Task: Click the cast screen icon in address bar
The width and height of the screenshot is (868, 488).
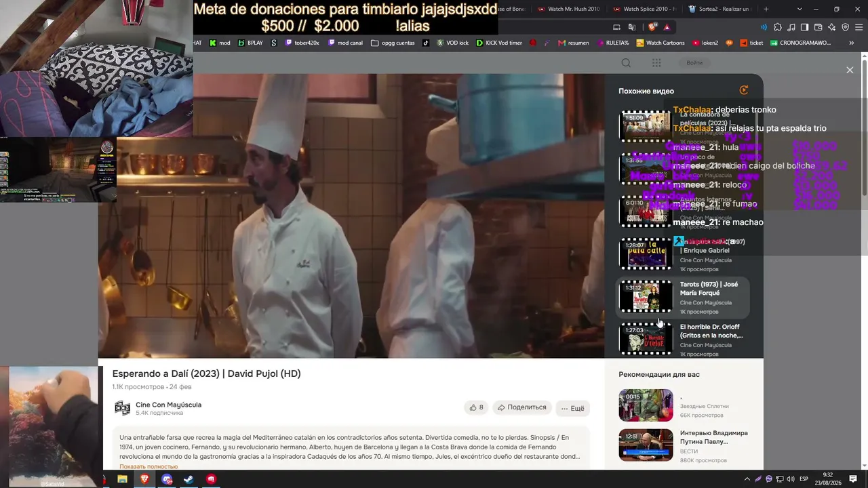Action: pyautogui.click(x=616, y=27)
